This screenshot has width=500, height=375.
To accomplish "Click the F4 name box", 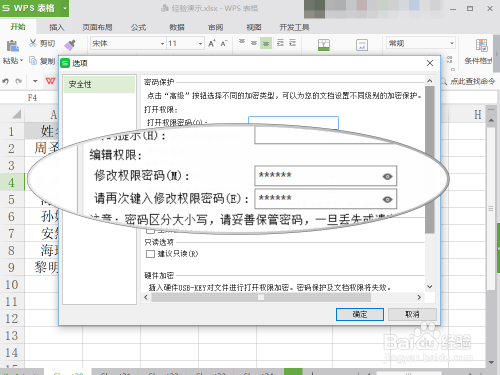I will [x=32, y=98].
